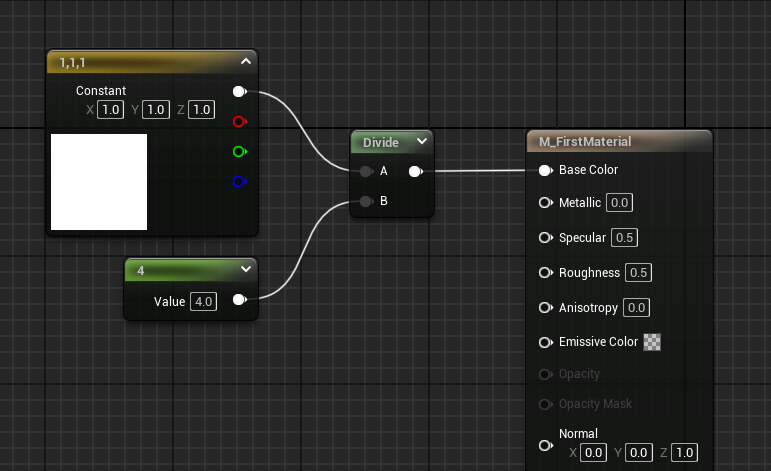Click the blue channel output pin
The height and width of the screenshot is (471, 771).
(x=239, y=181)
